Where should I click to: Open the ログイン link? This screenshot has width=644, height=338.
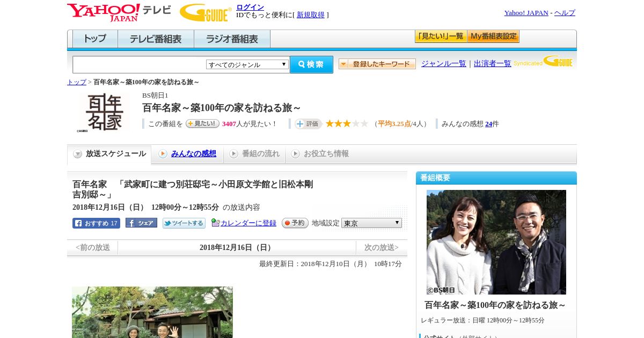[250, 7]
